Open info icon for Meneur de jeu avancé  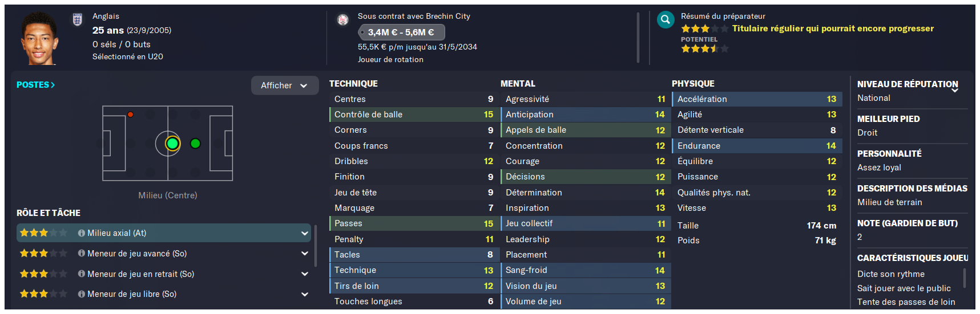coord(82,254)
